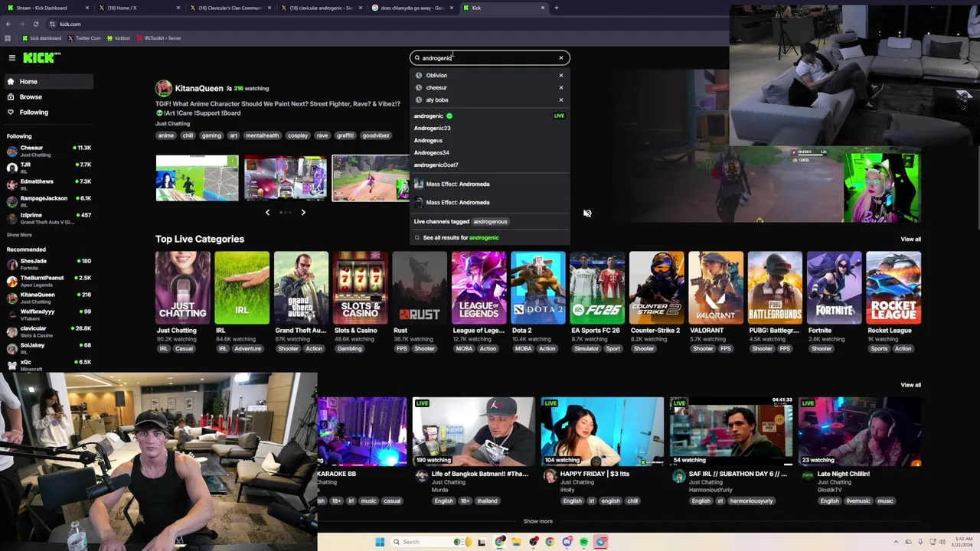The width and height of the screenshot is (980, 551).
Task: Open the Fortnite category card
Action: click(x=834, y=288)
